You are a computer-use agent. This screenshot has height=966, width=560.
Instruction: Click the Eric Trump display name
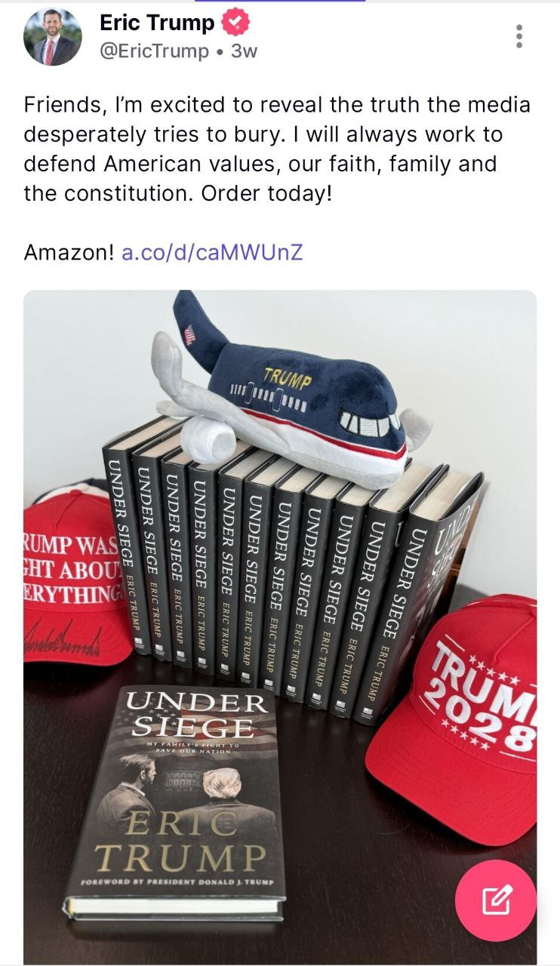pos(157,23)
